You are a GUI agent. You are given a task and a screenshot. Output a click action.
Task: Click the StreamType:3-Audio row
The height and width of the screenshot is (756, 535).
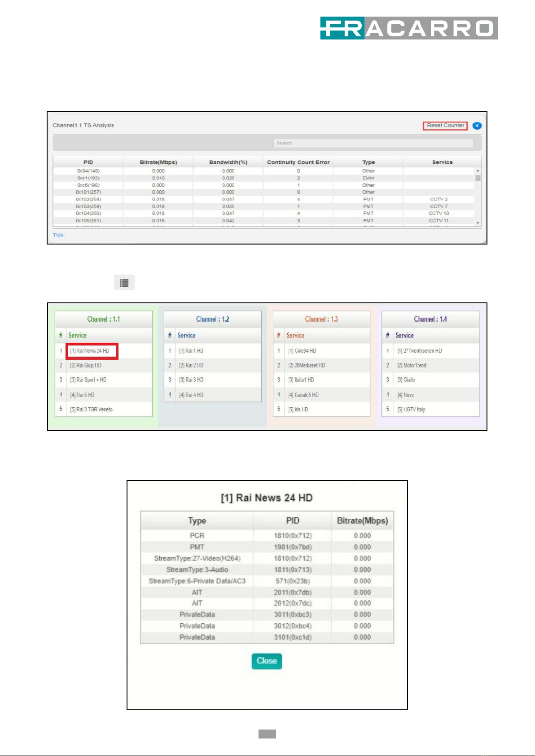(267, 570)
